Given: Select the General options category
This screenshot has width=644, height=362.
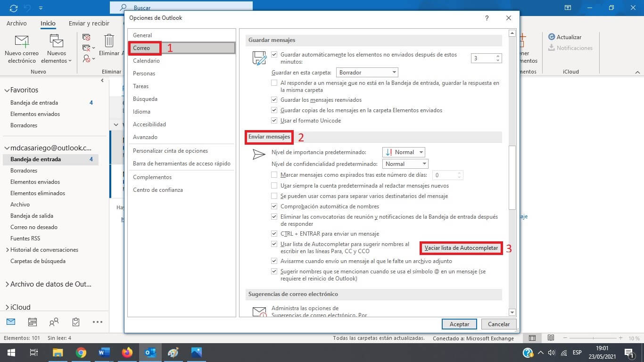Looking at the screenshot, I should pos(182,35).
